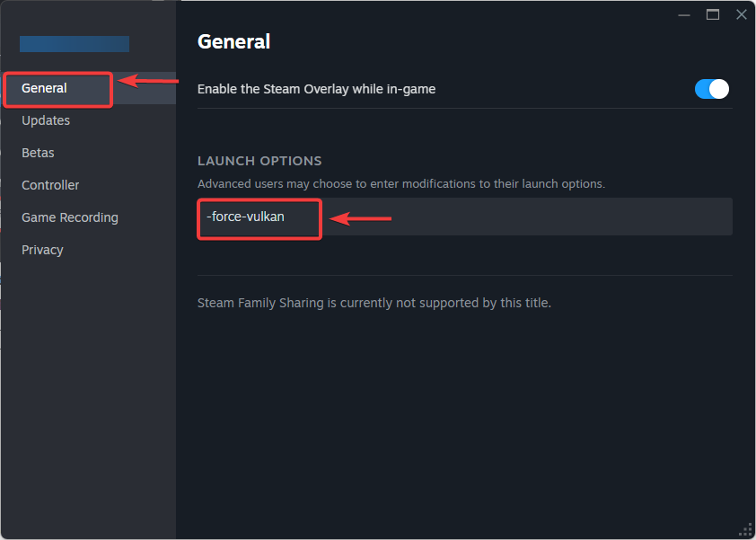Click the LAUNCH OPTIONS section heading
The image size is (756, 540).
pyautogui.click(x=259, y=161)
